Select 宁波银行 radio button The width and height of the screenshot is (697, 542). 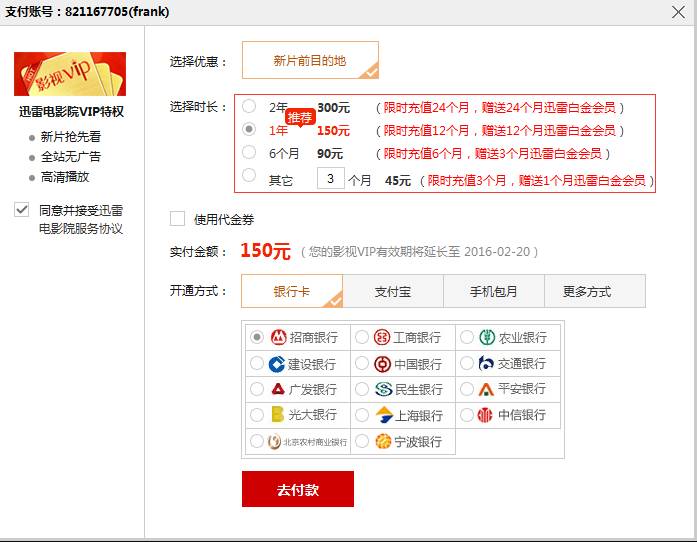(362, 442)
